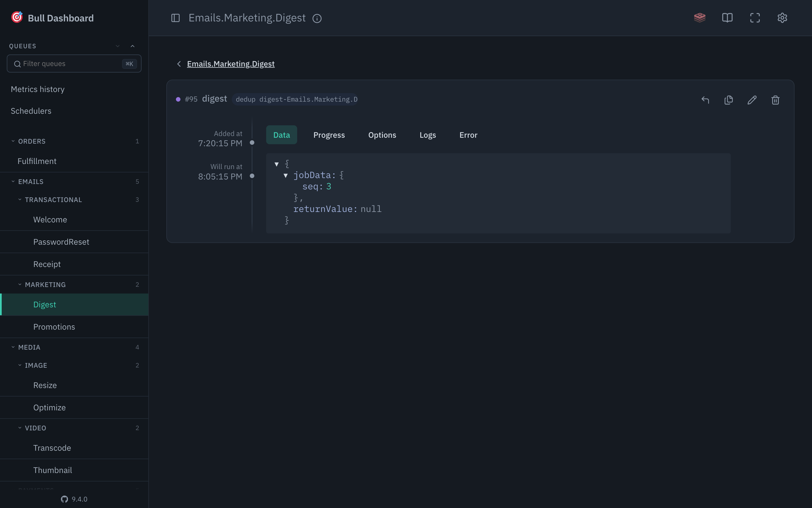This screenshot has width=812, height=508.
Task: Open the settings gear icon
Action: (782, 18)
